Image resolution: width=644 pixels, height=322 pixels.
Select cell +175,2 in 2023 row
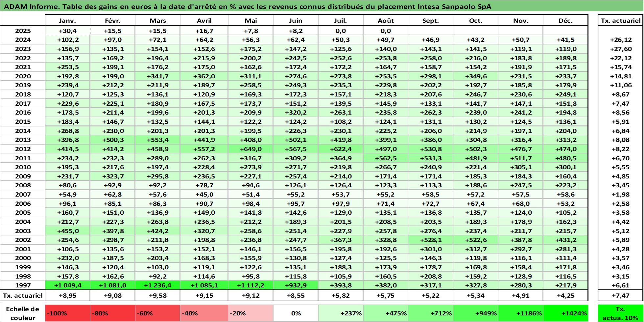click(x=251, y=49)
